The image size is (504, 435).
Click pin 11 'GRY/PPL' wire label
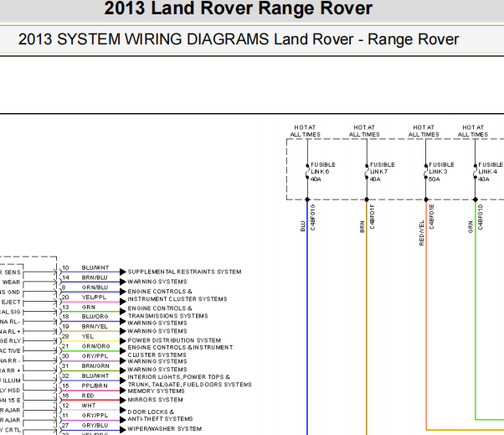click(95, 416)
